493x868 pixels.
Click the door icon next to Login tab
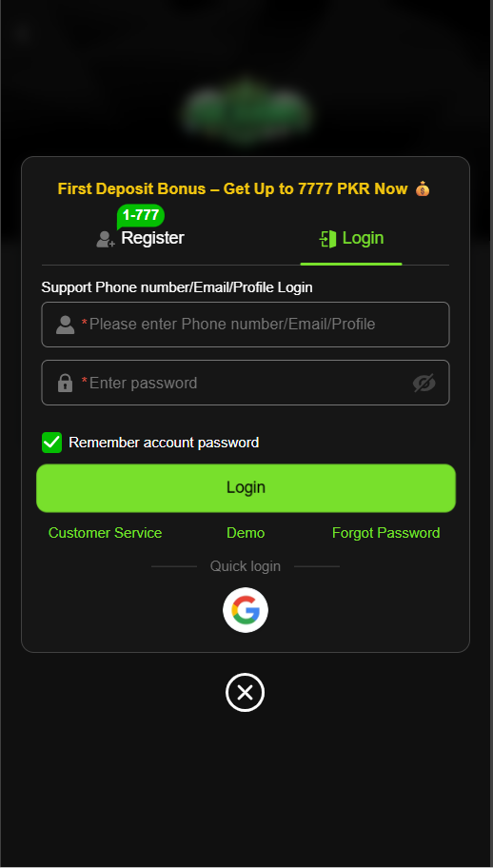click(327, 239)
